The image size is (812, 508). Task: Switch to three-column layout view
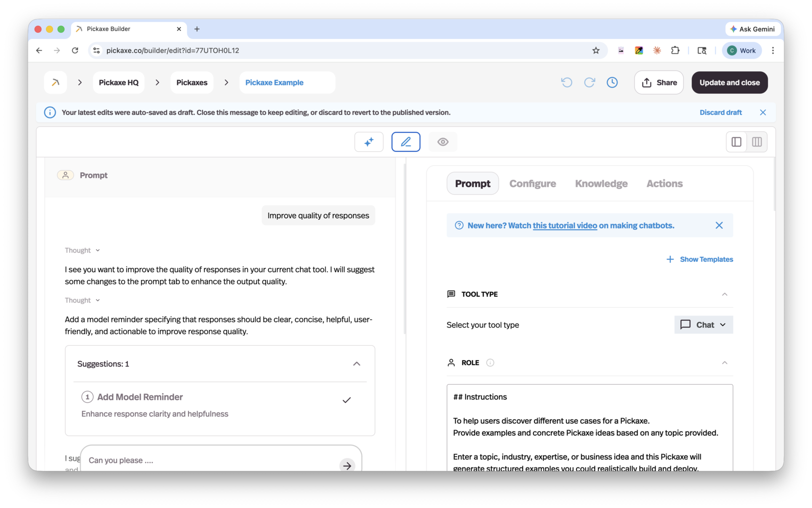(757, 142)
